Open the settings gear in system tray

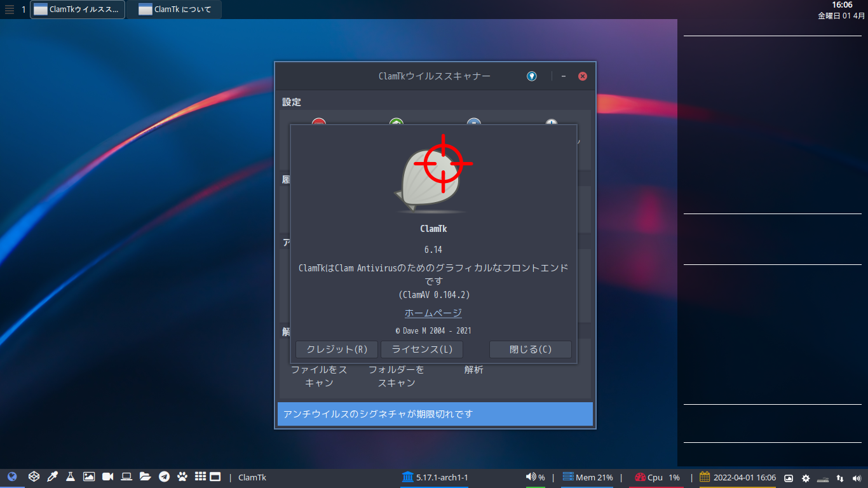(806, 478)
